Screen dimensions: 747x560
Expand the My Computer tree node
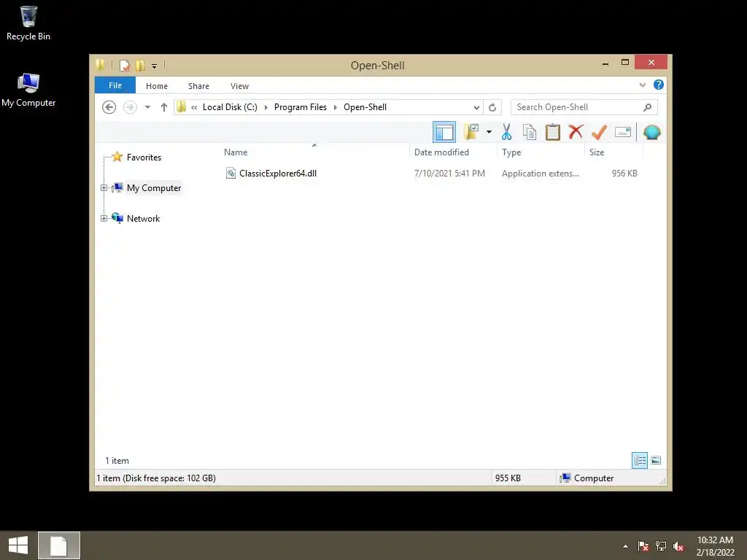[x=104, y=187]
